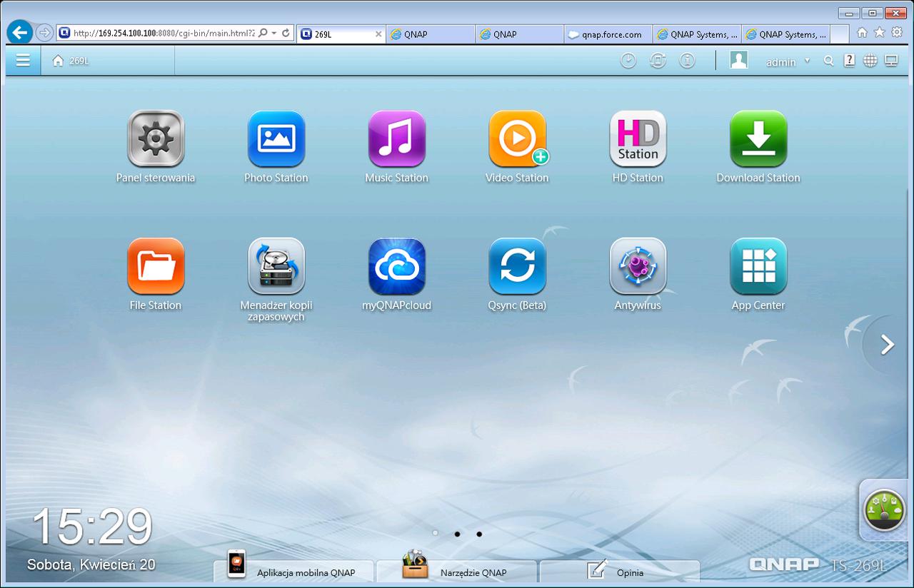Image resolution: width=914 pixels, height=588 pixels.
Task: Open browser tools gear
Action: click(897, 32)
